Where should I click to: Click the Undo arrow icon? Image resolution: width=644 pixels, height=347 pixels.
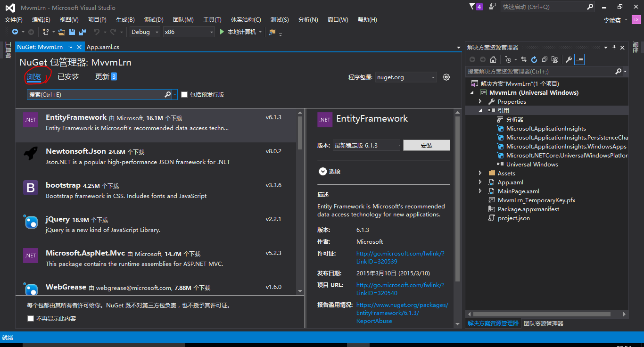click(x=97, y=32)
